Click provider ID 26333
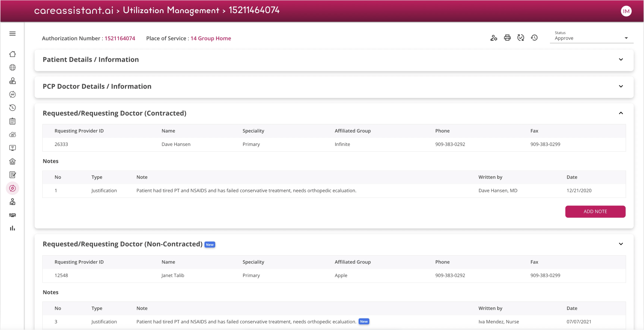This screenshot has height=330, width=644. click(x=61, y=144)
